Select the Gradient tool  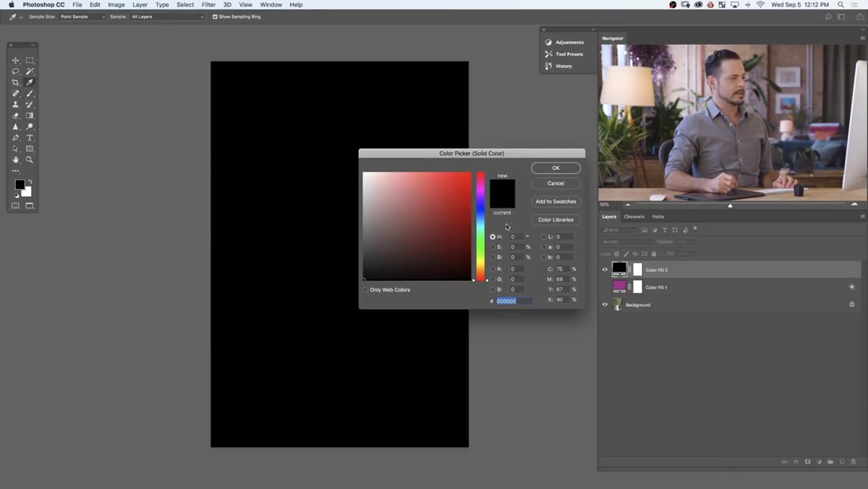coord(30,116)
